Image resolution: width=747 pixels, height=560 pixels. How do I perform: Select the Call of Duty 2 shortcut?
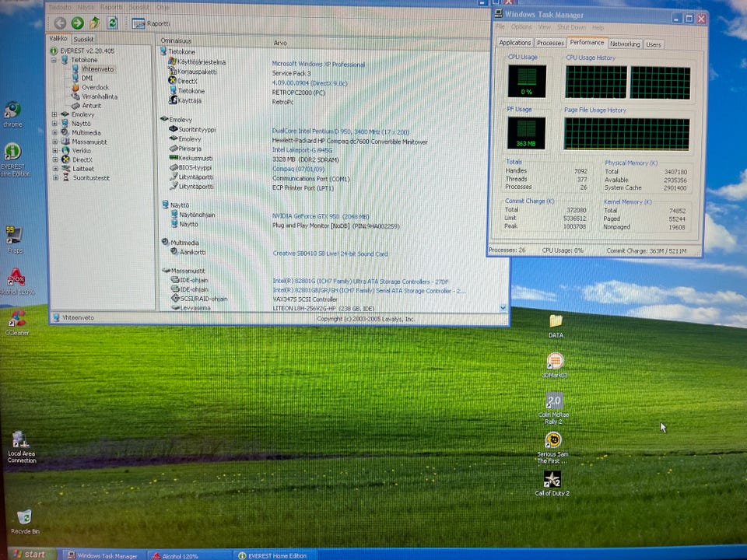(552, 484)
